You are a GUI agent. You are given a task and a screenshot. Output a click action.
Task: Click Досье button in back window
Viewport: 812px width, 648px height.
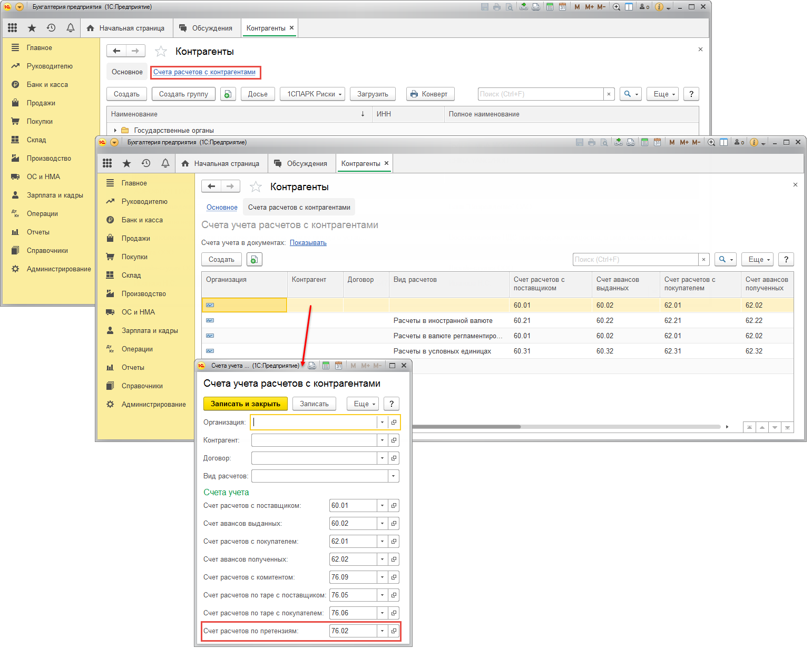pyautogui.click(x=258, y=94)
